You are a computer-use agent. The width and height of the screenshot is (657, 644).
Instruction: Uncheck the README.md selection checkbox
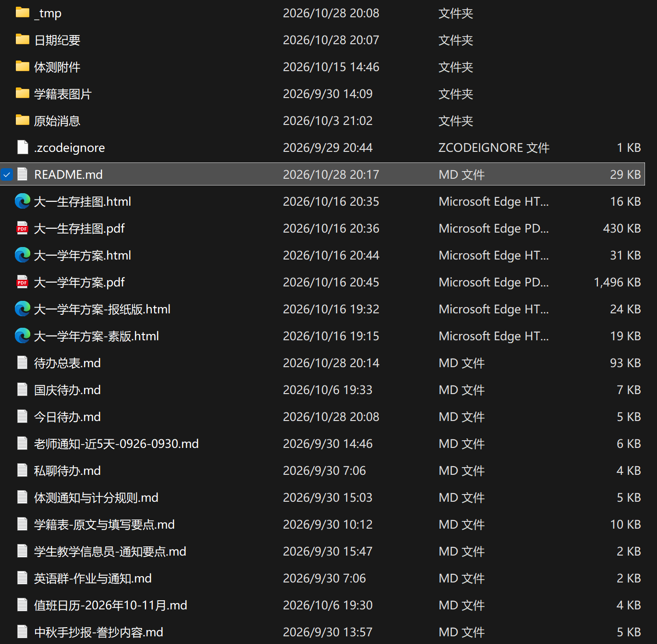[x=7, y=174]
